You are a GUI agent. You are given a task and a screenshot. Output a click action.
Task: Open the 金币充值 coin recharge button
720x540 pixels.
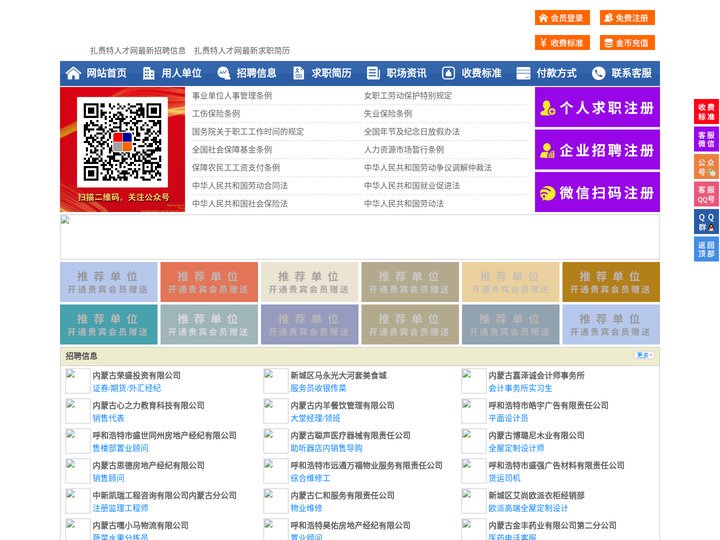[627, 43]
